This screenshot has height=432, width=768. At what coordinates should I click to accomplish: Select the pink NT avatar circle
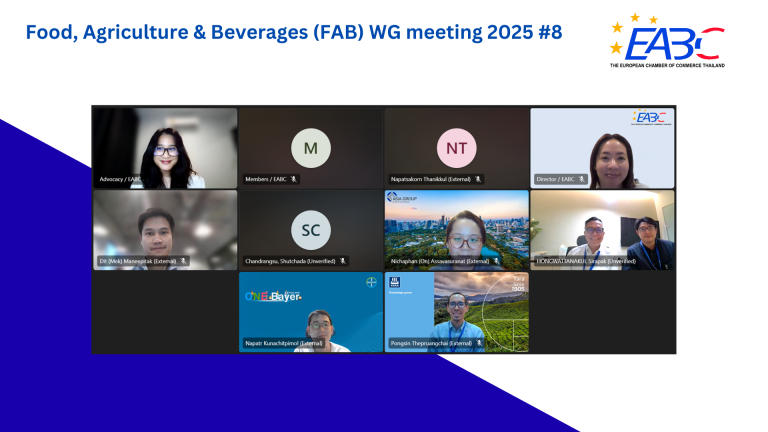456,148
